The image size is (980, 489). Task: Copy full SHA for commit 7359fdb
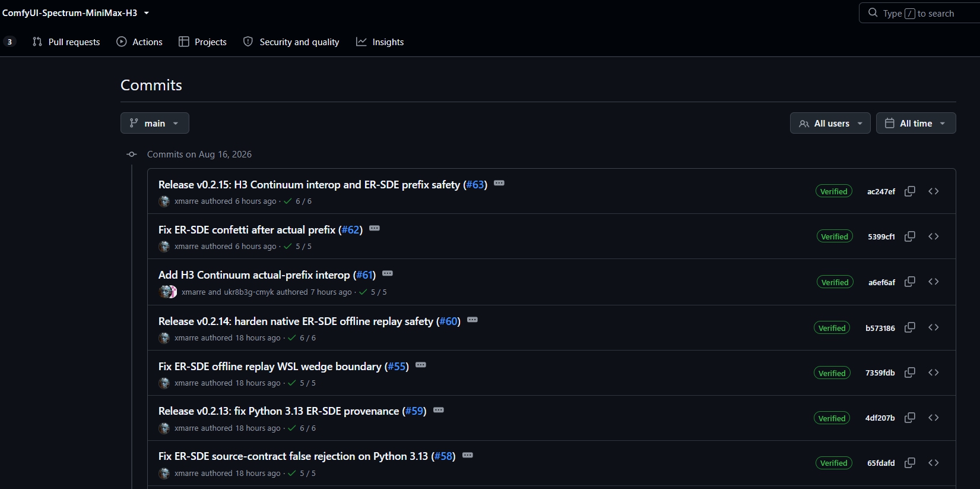[x=909, y=373]
